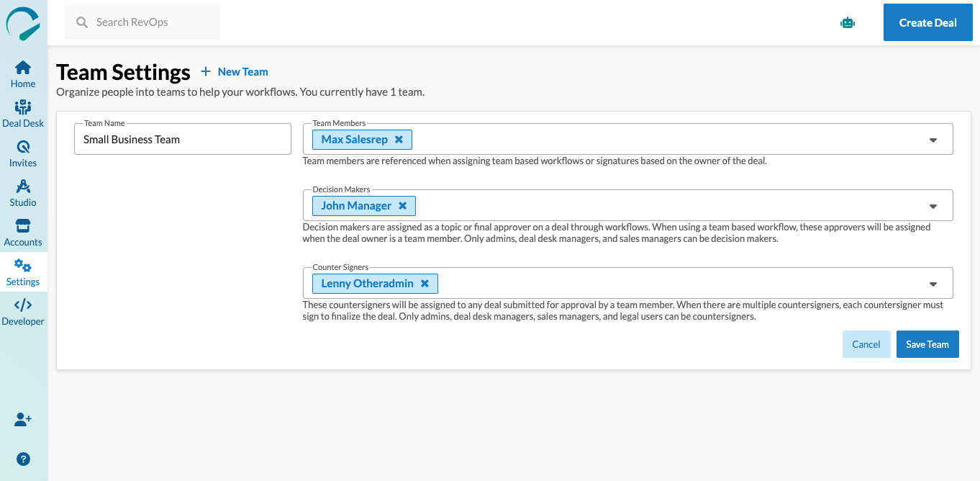
Task: Open the Invites section
Action: click(22, 153)
